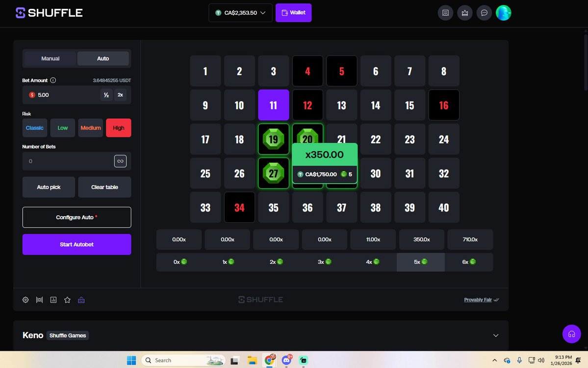Click the page vertical scrollbar

tap(586, 62)
